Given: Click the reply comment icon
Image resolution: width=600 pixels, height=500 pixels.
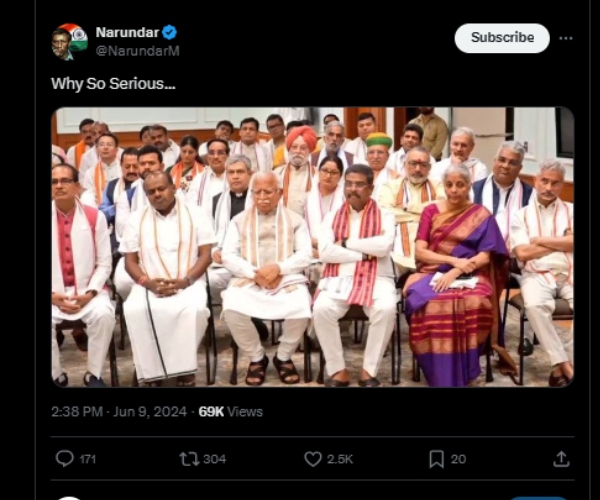Looking at the screenshot, I should [x=65, y=459].
